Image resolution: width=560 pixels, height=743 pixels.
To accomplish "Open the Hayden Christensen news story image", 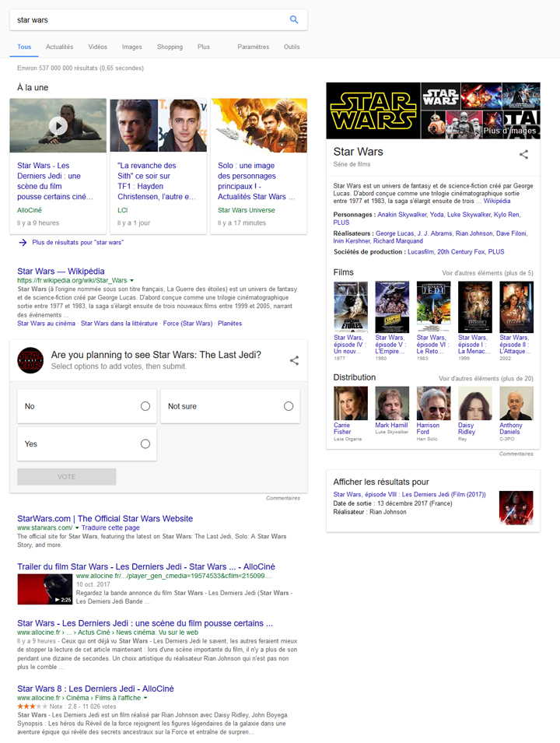I will 158,125.
